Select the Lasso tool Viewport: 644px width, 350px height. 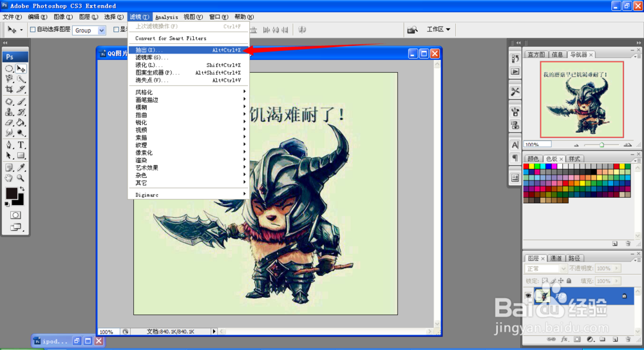[9, 79]
